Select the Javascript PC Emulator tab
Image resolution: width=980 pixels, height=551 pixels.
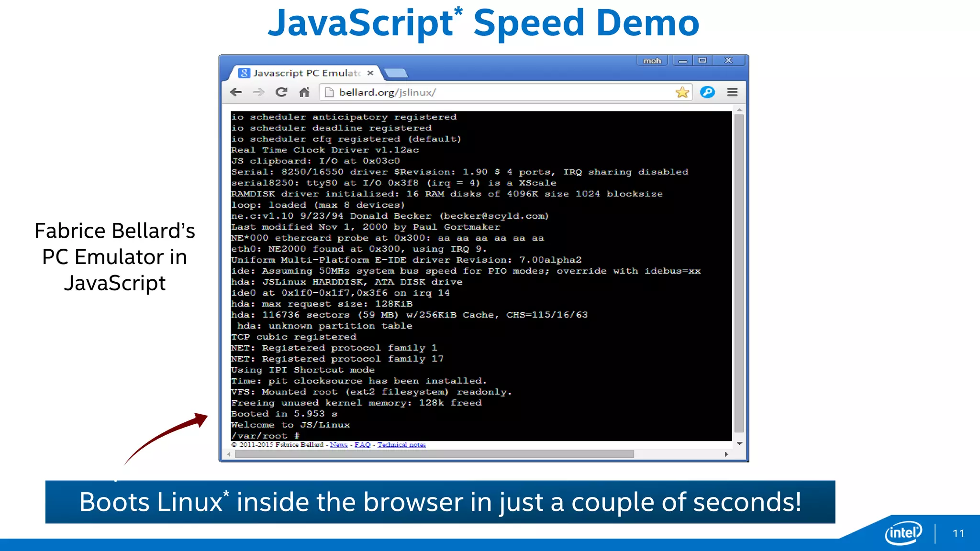306,73
